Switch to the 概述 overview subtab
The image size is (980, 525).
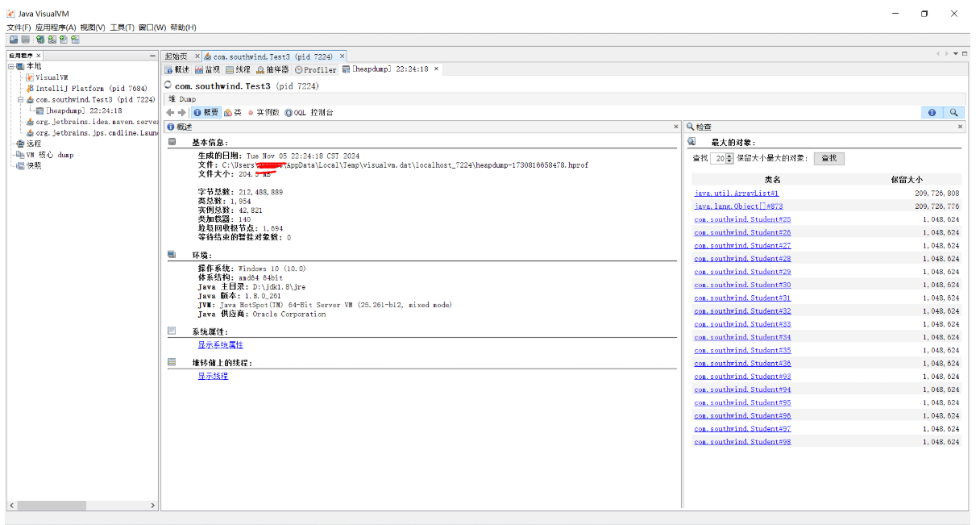click(177, 70)
